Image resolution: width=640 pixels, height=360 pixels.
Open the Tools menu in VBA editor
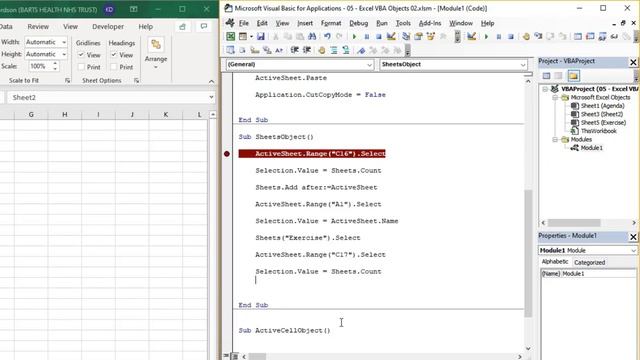403,23
